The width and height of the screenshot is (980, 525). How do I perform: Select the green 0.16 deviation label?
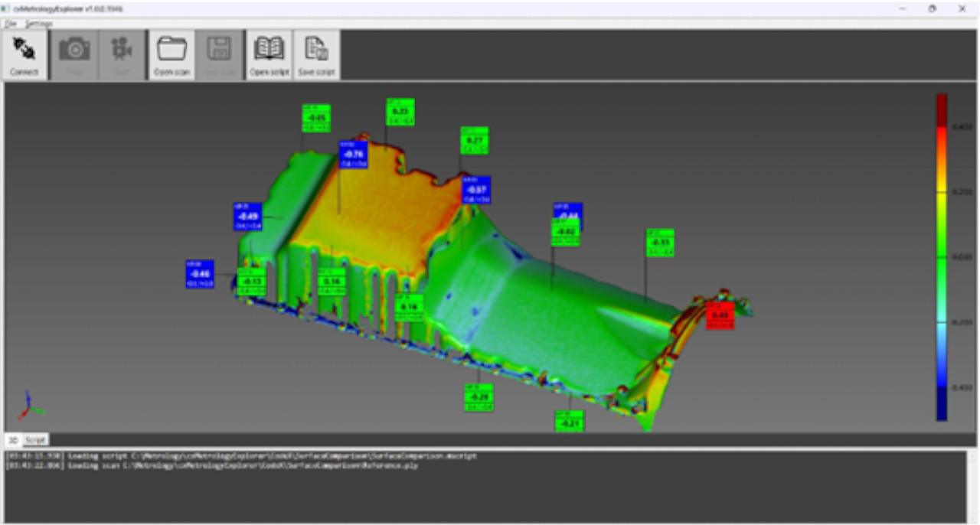click(332, 282)
